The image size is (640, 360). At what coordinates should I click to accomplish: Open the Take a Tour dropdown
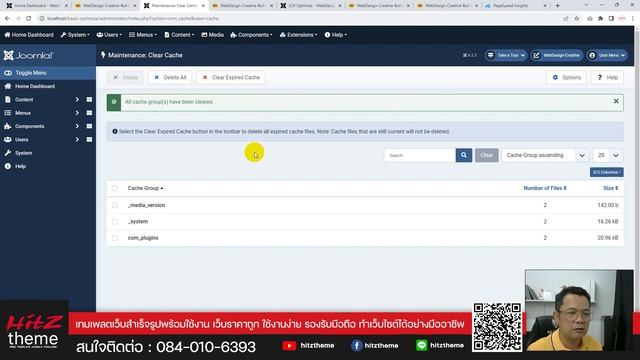tap(506, 55)
